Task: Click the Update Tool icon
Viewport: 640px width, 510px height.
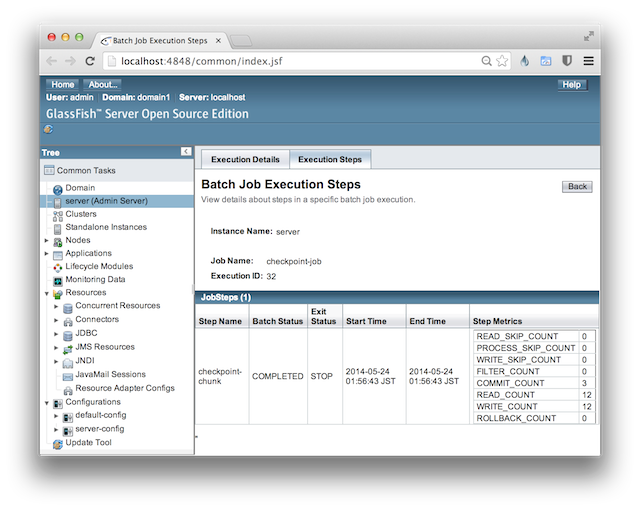Action: click(x=58, y=443)
